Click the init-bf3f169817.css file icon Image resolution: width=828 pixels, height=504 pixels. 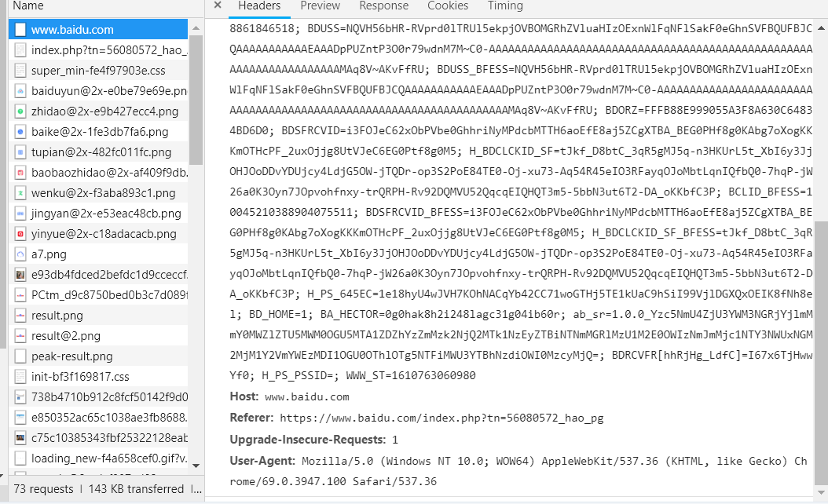(x=20, y=376)
